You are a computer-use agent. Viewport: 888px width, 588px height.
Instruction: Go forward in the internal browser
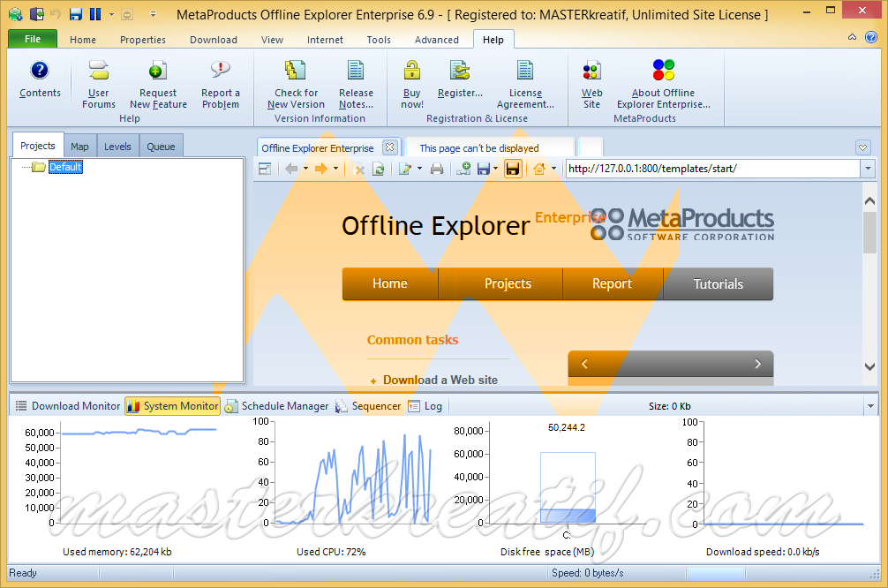pos(321,169)
